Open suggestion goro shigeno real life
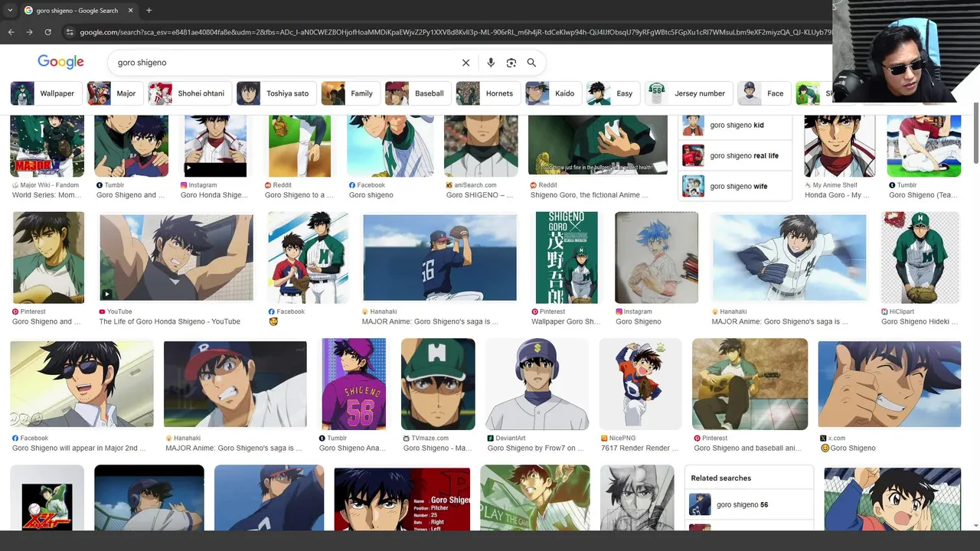This screenshot has width=980, height=551. [x=735, y=155]
